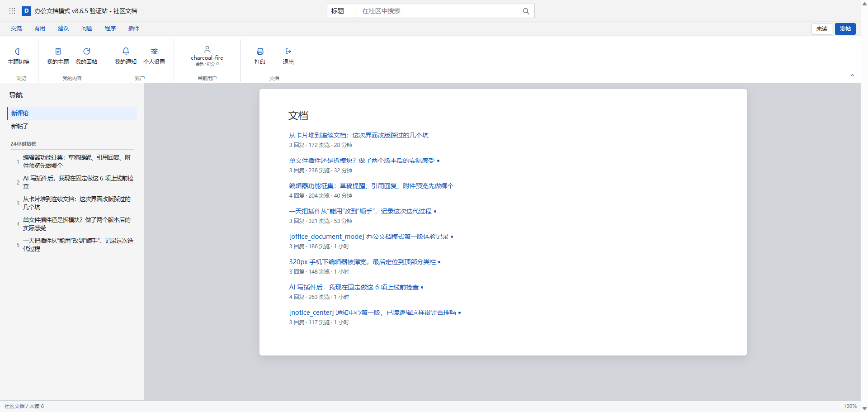Open the 问题 menu tab
868x412 pixels.
point(87,28)
